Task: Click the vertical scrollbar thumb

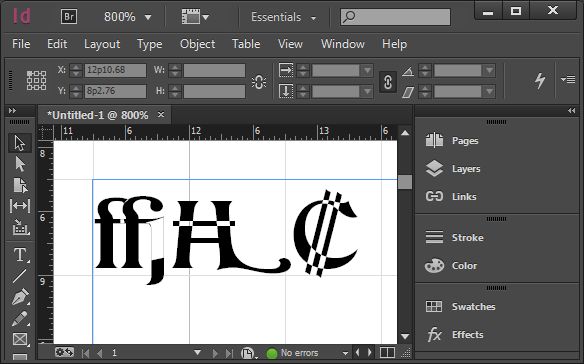Action: click(405, 182)
